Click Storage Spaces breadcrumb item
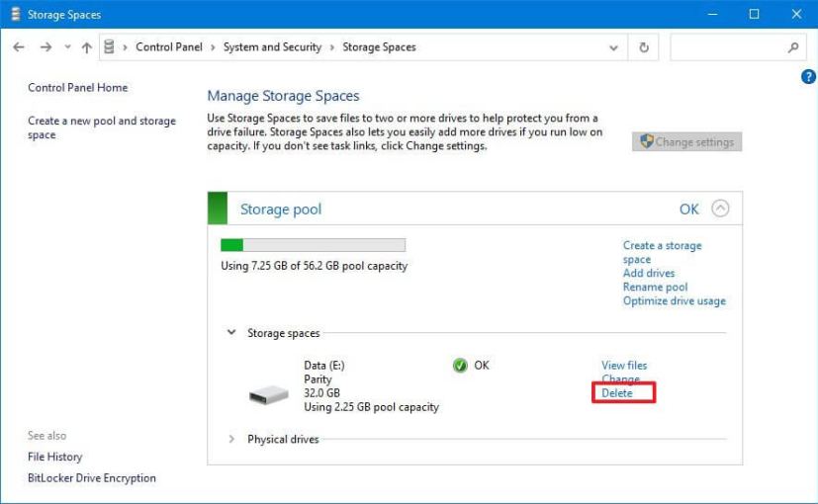Viewport: 818px width, 504px height. click(379, 46)
